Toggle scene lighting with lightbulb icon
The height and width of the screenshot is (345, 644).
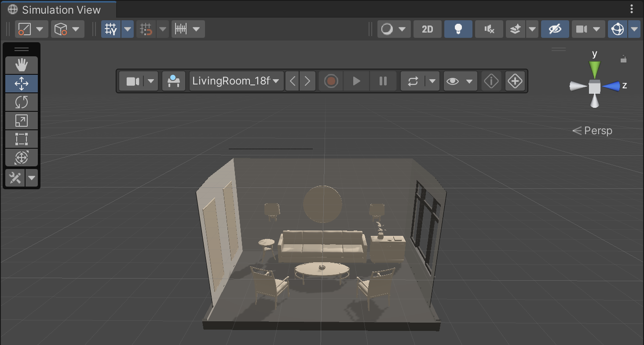[x=458, y=29]
